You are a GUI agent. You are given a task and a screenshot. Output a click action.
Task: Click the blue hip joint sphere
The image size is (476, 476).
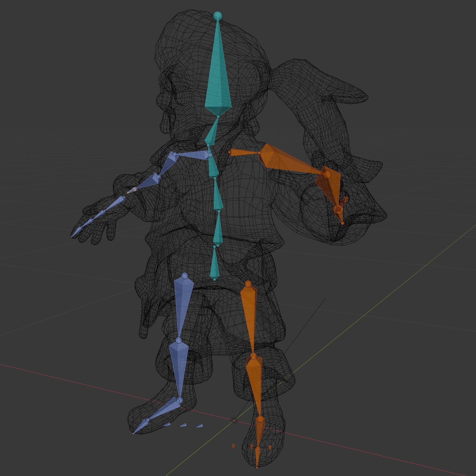pos(185,276)
